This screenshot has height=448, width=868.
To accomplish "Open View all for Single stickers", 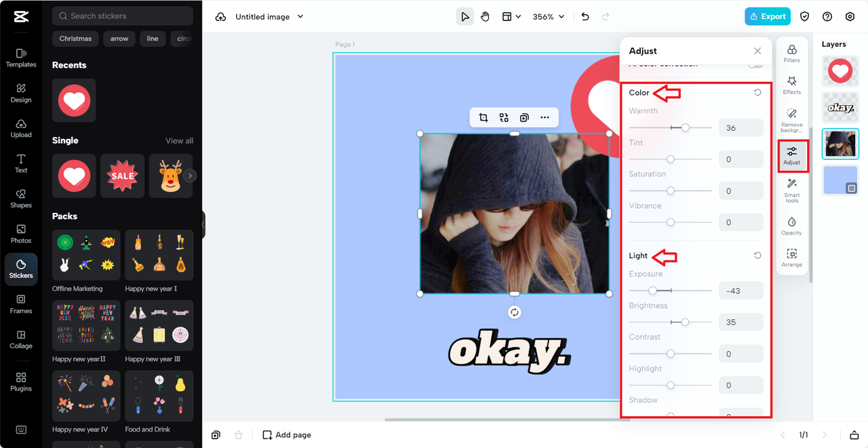I will [x=178, y=140].
